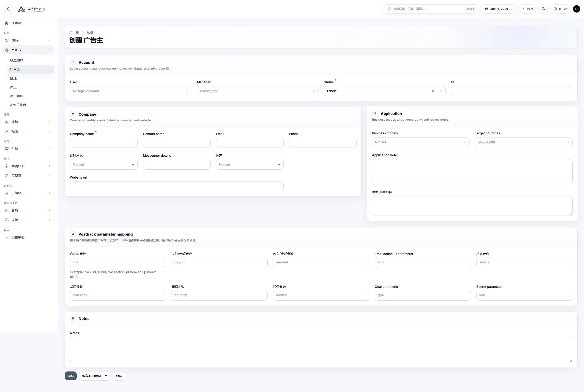Screen dimensions: 584x392
Task: Click the 支持 chat icon
Action: coord(7,220)
